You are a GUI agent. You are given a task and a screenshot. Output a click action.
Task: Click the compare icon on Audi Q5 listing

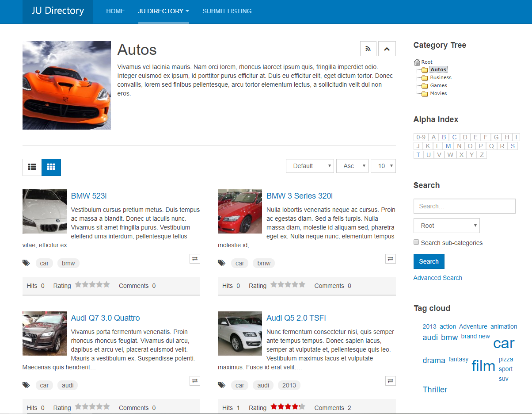pyautogui.click(x=390, y=380)
